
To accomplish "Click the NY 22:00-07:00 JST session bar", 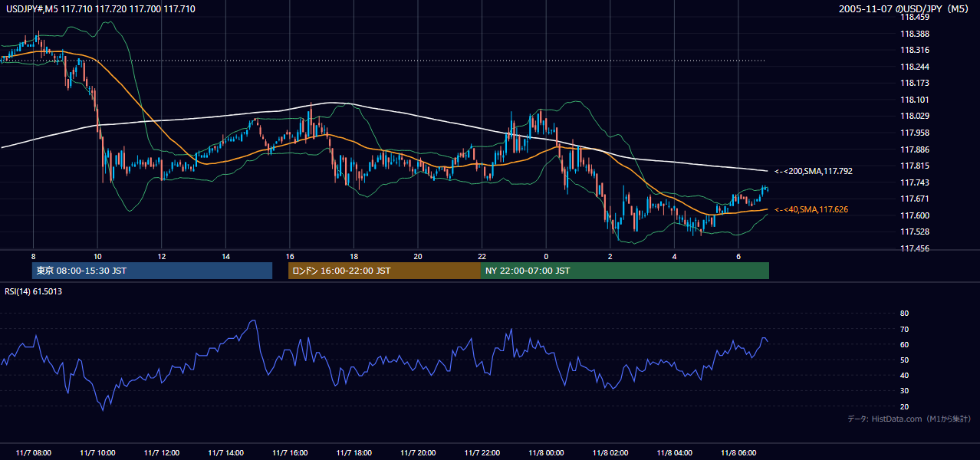I will [x=625, y=271].
